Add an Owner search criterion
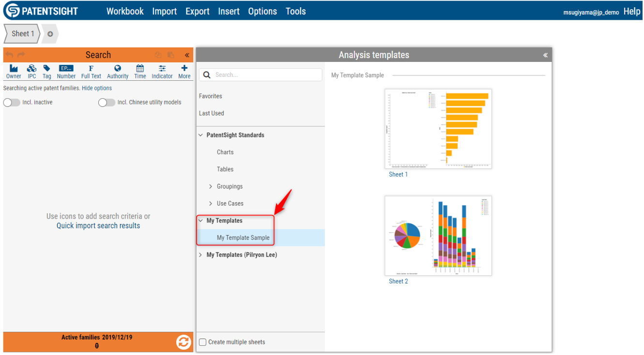The height and width of the screenshot is (355, 644). pos(14,72)
